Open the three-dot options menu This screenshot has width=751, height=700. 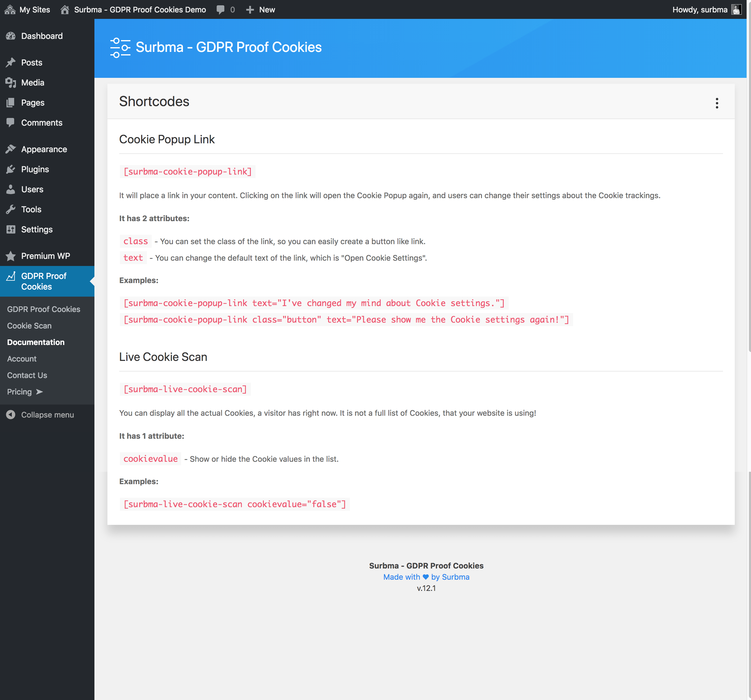[x=717, y=103]
